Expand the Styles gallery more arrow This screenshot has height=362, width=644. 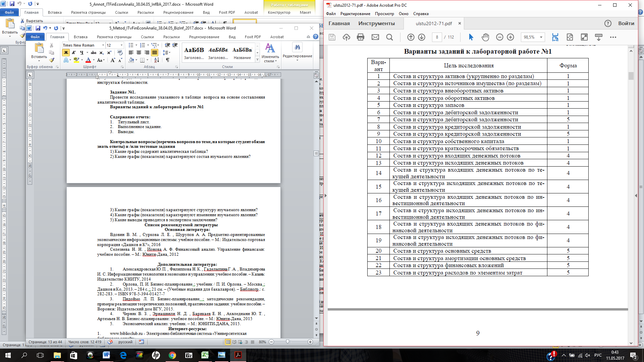click(x=257, y=60)
